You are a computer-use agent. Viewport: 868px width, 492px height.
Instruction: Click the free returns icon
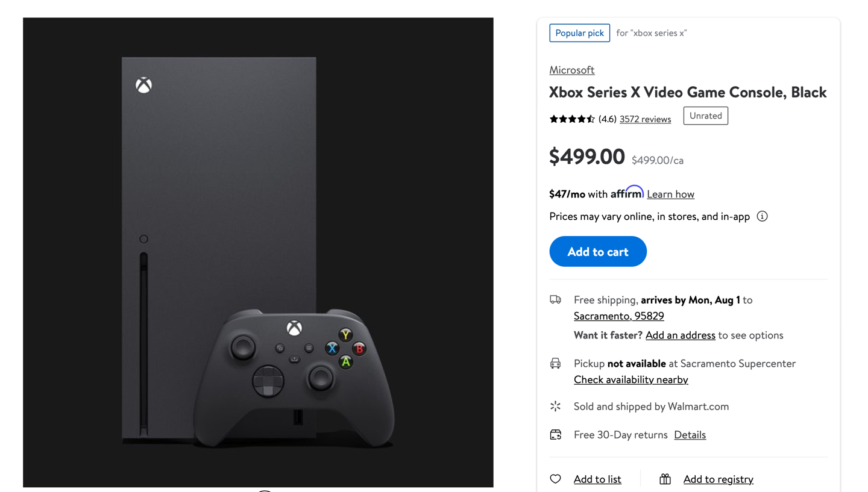coord(555,434)
